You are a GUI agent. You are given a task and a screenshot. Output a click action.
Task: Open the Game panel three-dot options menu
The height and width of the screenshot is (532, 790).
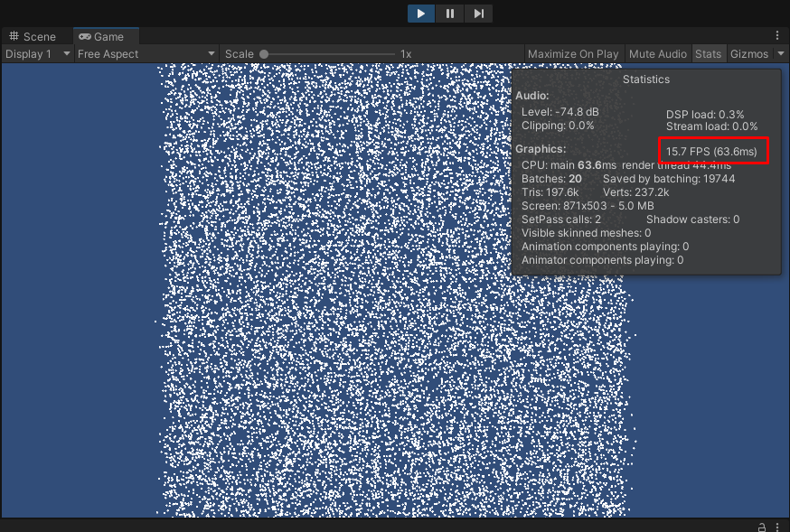(777, 36)
